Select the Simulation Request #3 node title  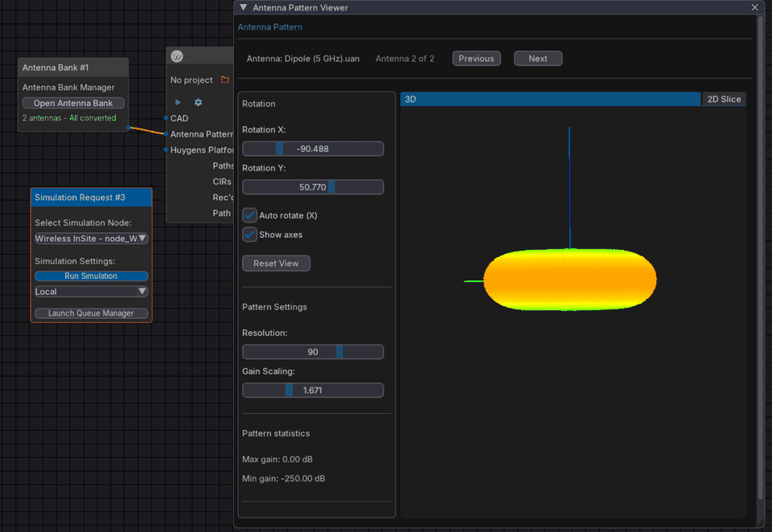pos(80,198)
